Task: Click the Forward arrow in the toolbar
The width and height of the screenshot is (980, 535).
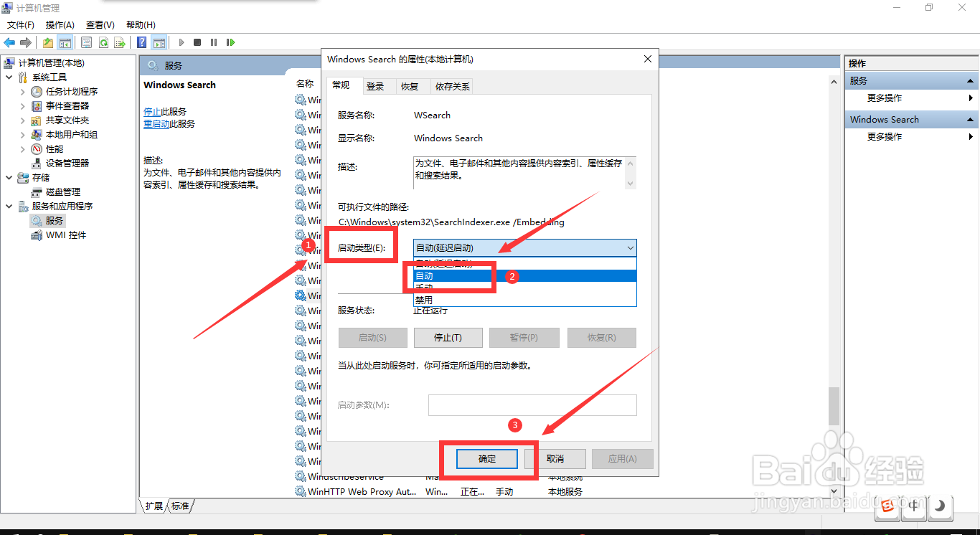Action: pos(25,42)
